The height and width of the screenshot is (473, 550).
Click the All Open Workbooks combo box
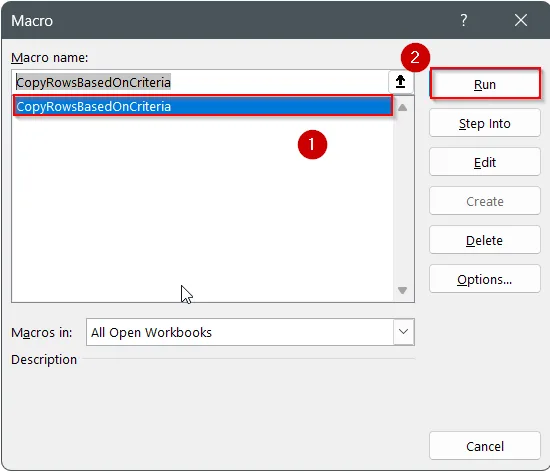(x=250, y=332)
